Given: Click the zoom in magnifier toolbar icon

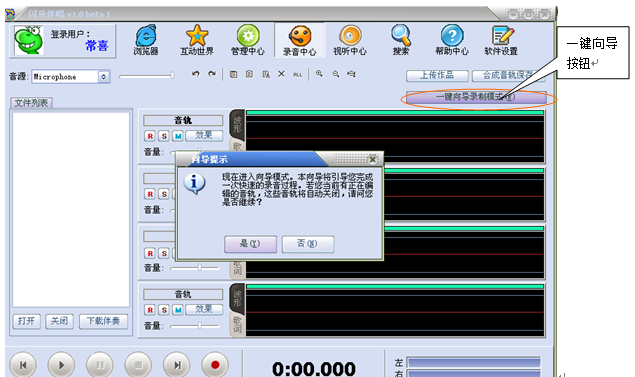Looking at the screenshot, I should pyautogui.click(x=319, y=74).
